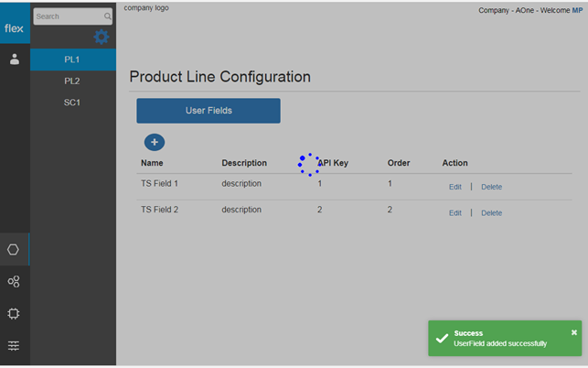Viewport: 588px width, 368px height.
Task: Click the MP user link
Action: click(x=577, y=10)
